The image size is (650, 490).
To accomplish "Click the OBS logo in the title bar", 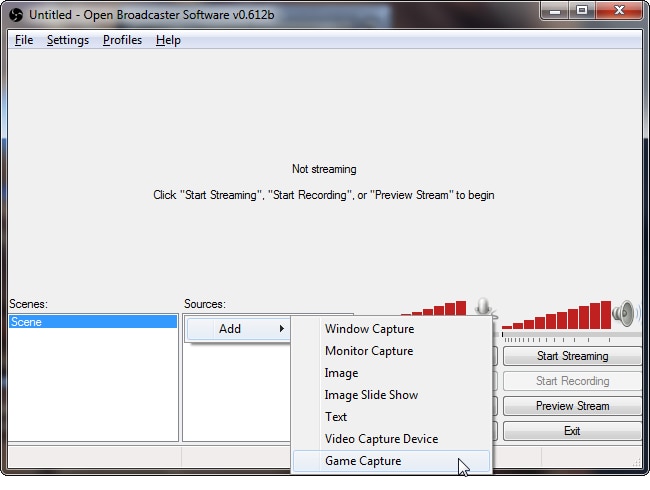I will click(16, 15).
